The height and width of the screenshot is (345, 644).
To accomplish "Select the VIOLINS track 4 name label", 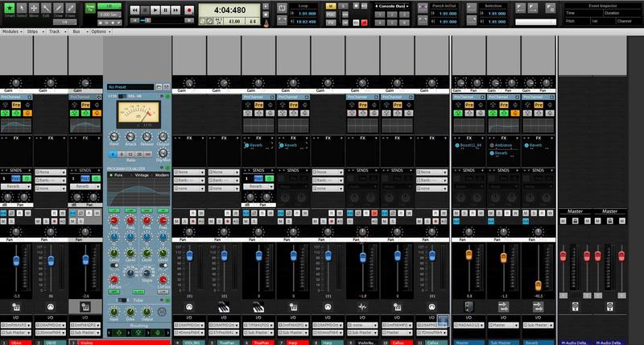I will (193, 343).
